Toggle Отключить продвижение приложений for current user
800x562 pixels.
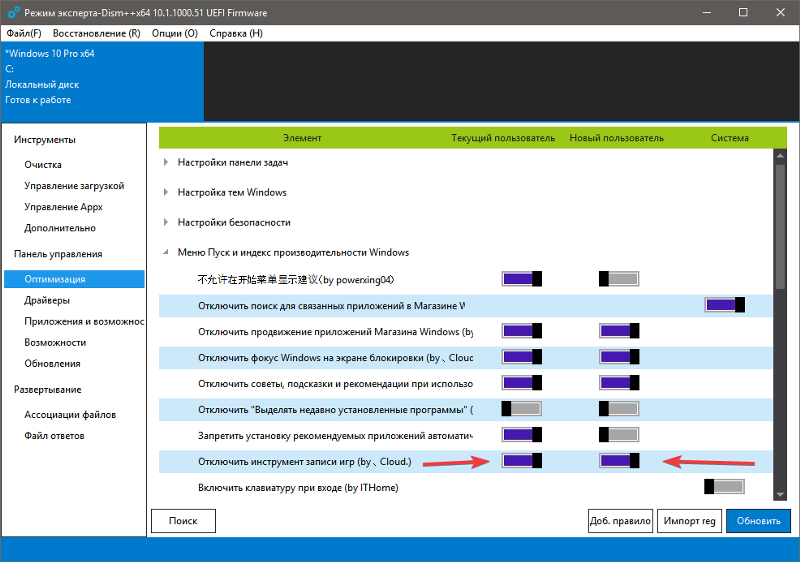pyautogui.click(x=521, y=331)
